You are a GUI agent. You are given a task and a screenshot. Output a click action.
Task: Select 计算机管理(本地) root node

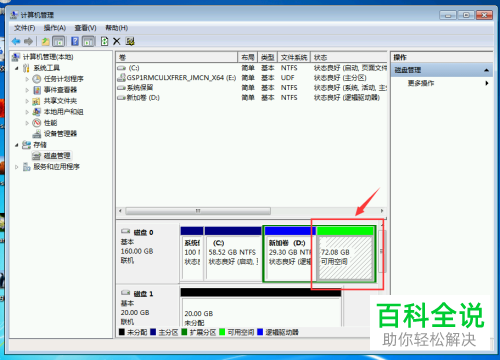(48, 57)
